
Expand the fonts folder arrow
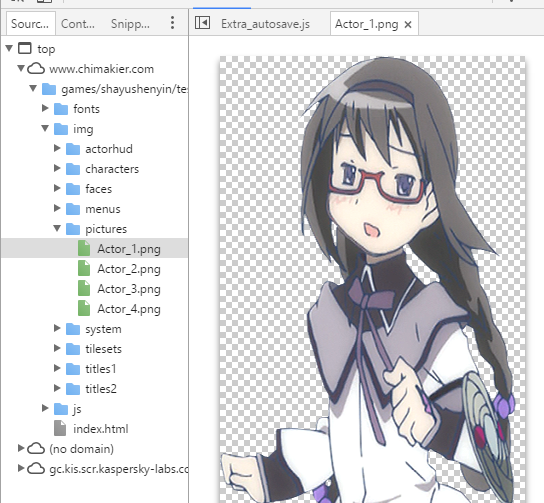click(x=45, y=108)
